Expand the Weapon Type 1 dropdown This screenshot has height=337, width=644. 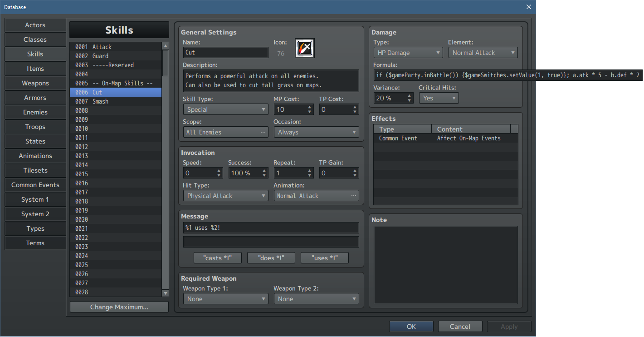tap(225, 299)
